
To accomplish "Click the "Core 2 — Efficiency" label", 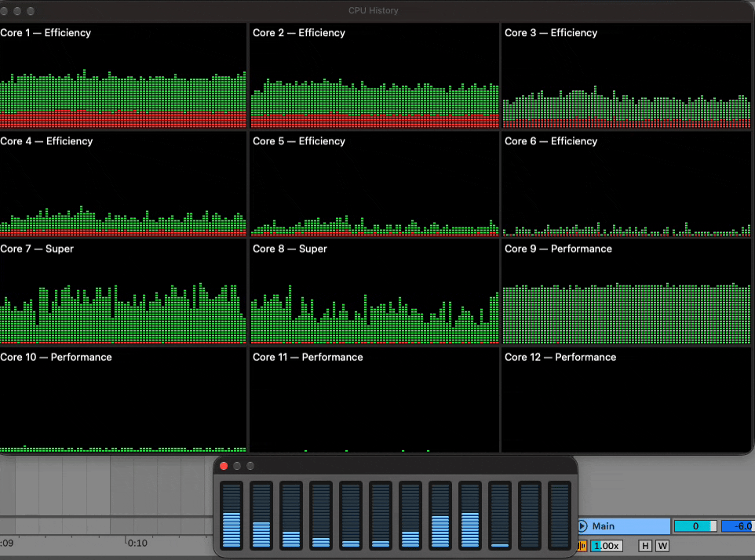I will pyautogui.click(x=299, y=33).
